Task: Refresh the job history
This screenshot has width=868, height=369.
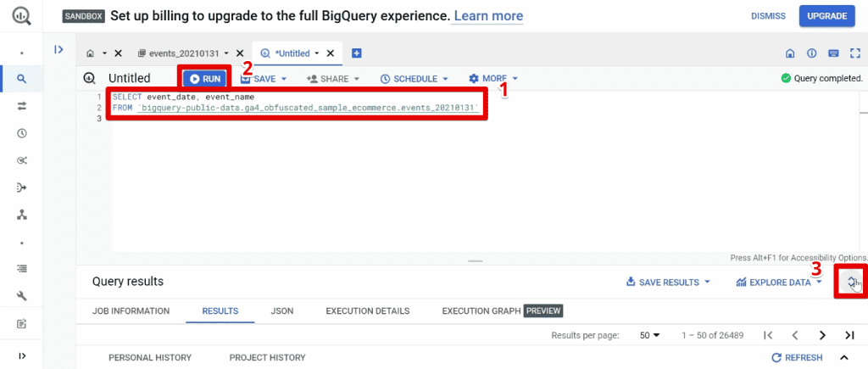Action: [x=797, y=357]
